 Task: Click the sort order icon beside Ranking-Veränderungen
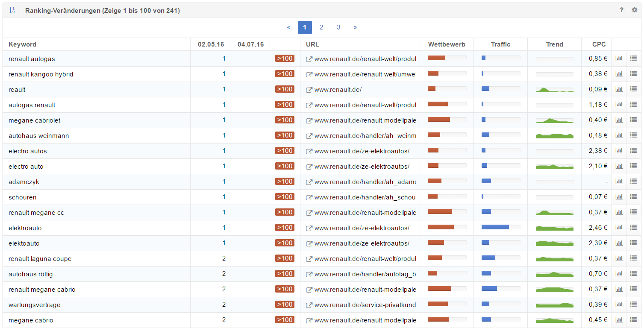(12, 10)
